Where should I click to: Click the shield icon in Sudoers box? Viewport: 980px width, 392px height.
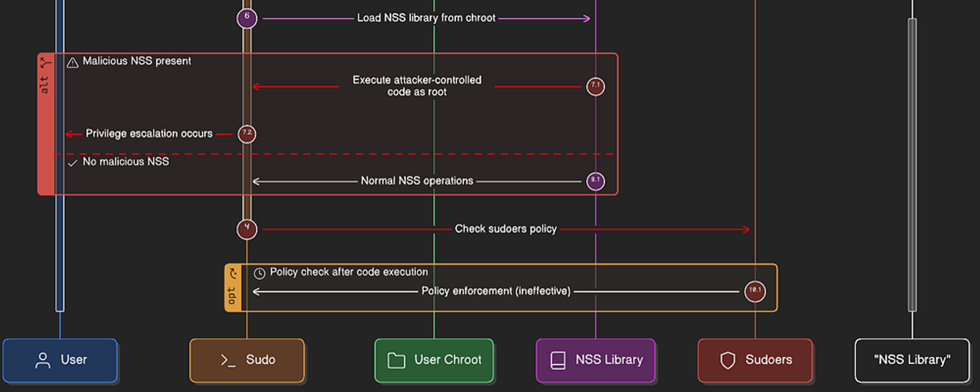click(x=728, y=360)
